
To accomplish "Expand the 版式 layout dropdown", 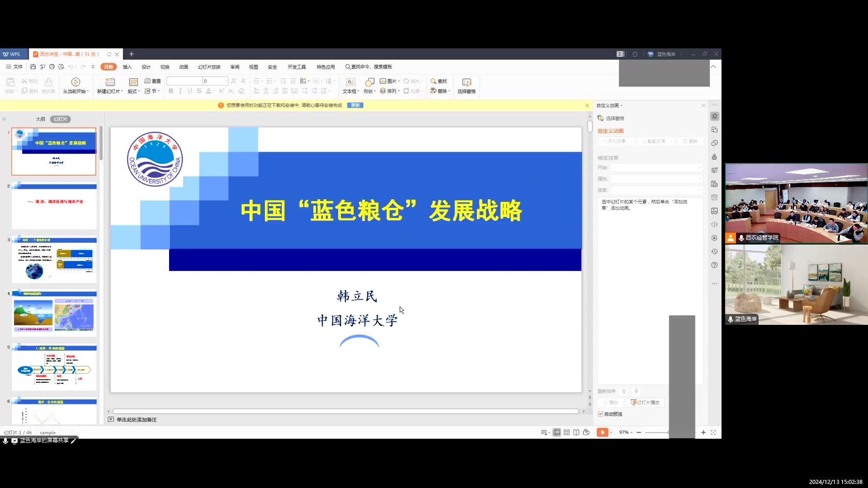I will 134,91.
